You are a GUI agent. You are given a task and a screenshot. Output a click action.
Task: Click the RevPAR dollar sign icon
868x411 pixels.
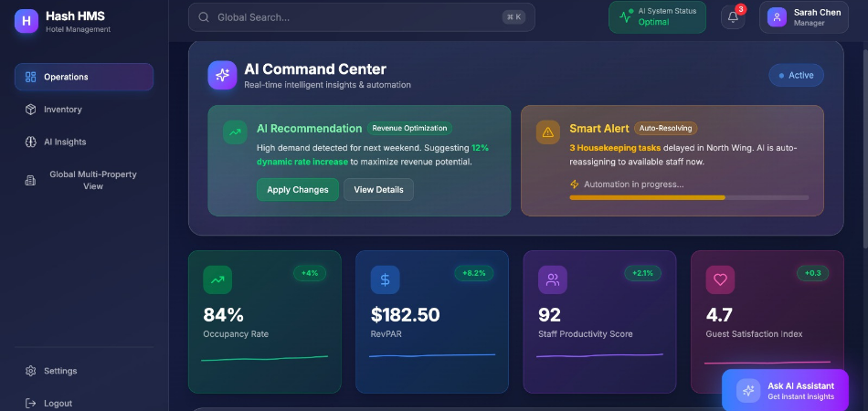point(385,279)
